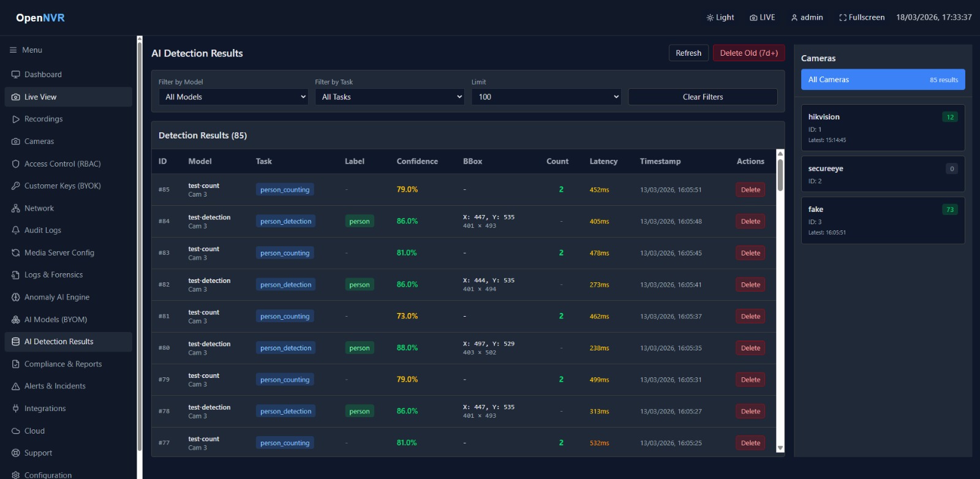Click the Anomaly AI Engine icon
The height and width of the screenshot is (479, 980).
(16, 297)
